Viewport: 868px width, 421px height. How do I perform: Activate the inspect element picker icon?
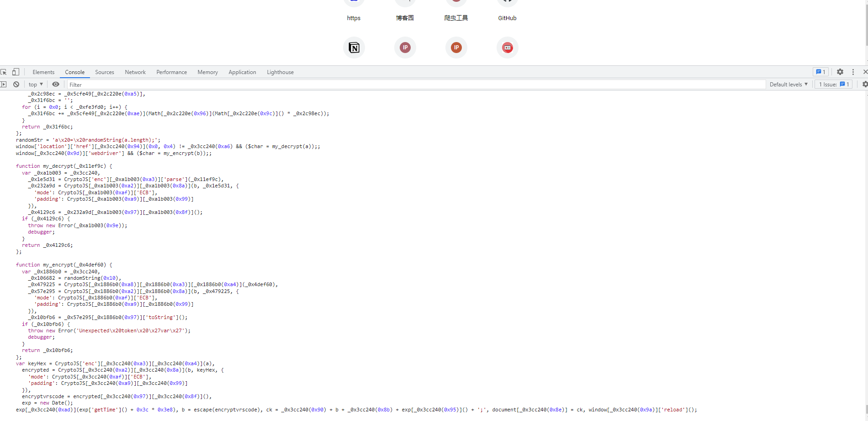[4, 72]
